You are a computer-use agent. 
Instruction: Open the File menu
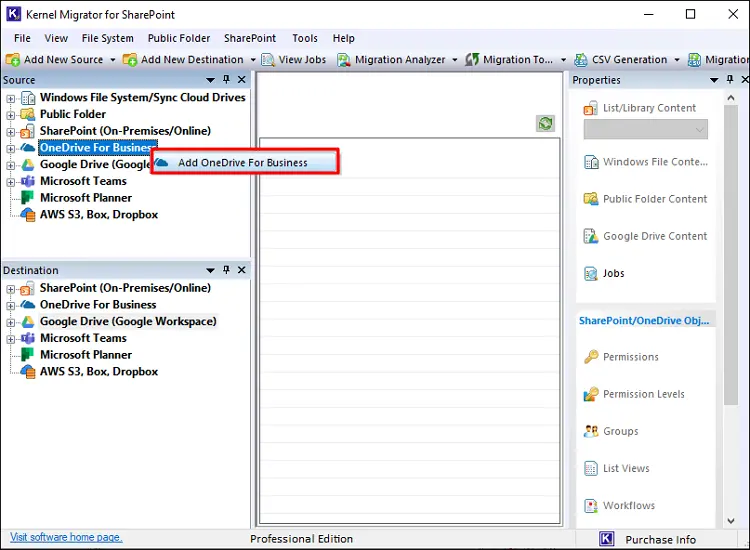[22, 38]
